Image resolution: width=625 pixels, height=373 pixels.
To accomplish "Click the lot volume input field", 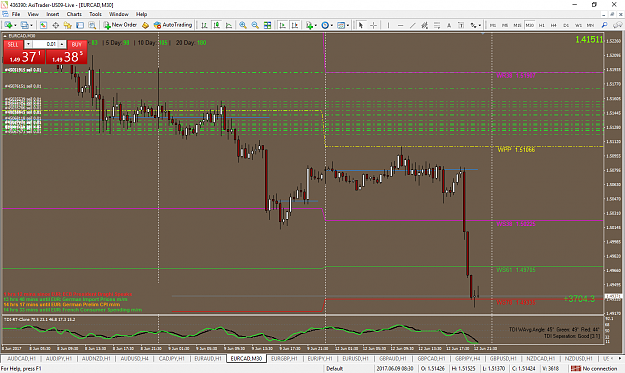I will pos(45,44).
